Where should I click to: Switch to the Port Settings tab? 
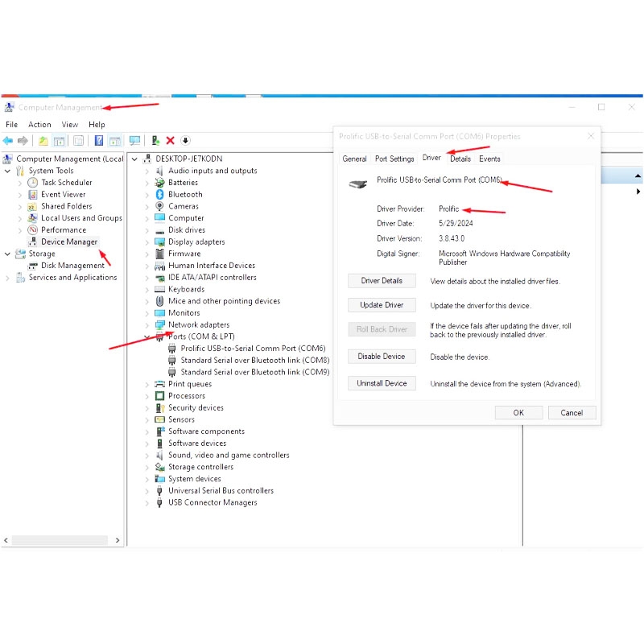(394, 159)
